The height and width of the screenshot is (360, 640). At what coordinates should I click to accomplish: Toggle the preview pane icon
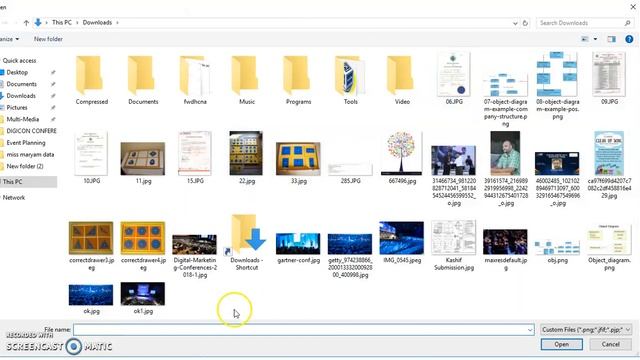[611, 39]
